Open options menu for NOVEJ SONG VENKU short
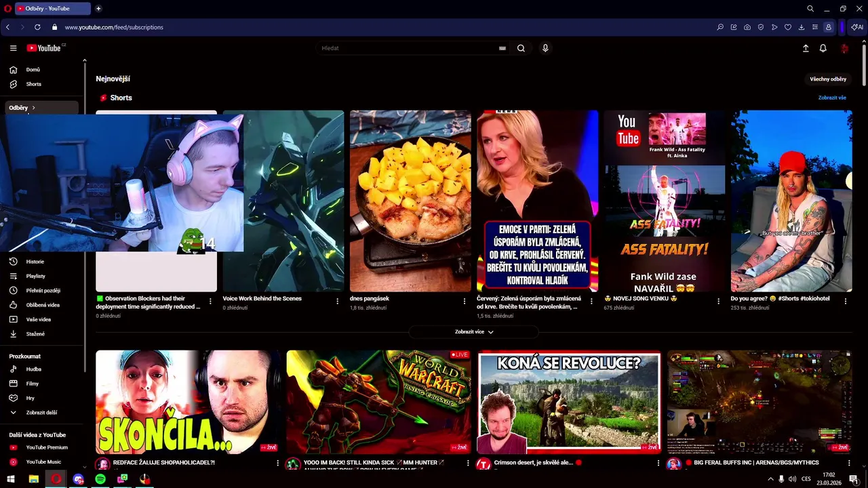The height and width of the screenshot is (488, 868). click(x=719, y=301)
